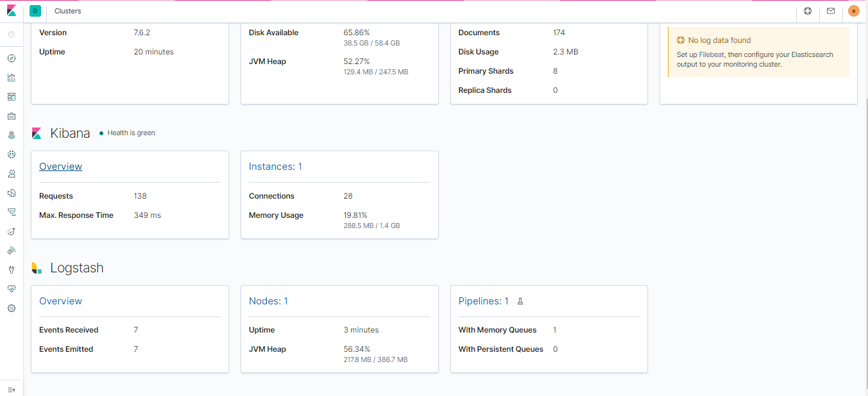
Task: Open Stack Monitoring heartbeat icon
Action: [12, 289]
